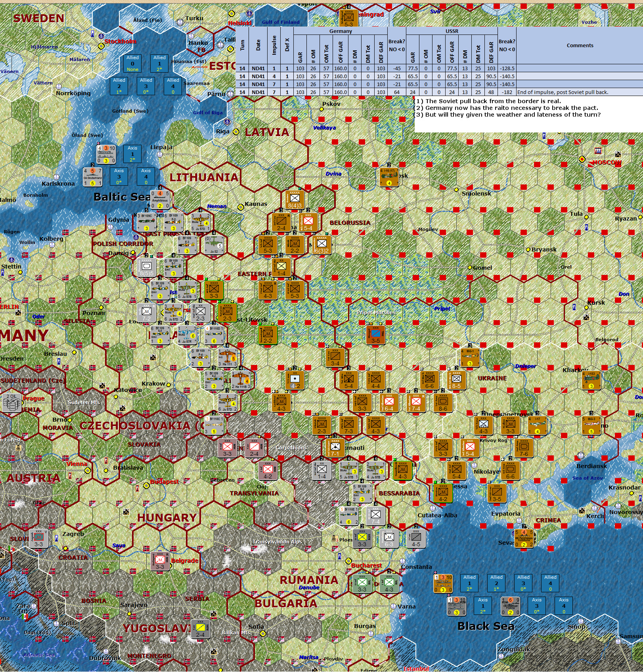The image size is (643, 672).
Task: Click the Bucharest city label
Action: pyautogui.click(x=367, y=565)
